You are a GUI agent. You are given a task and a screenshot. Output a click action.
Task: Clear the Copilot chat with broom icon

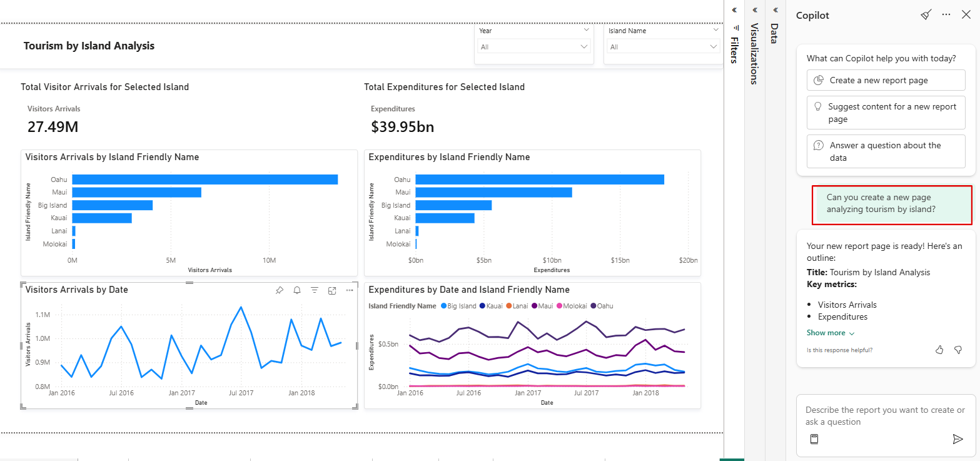click(926, 14)
